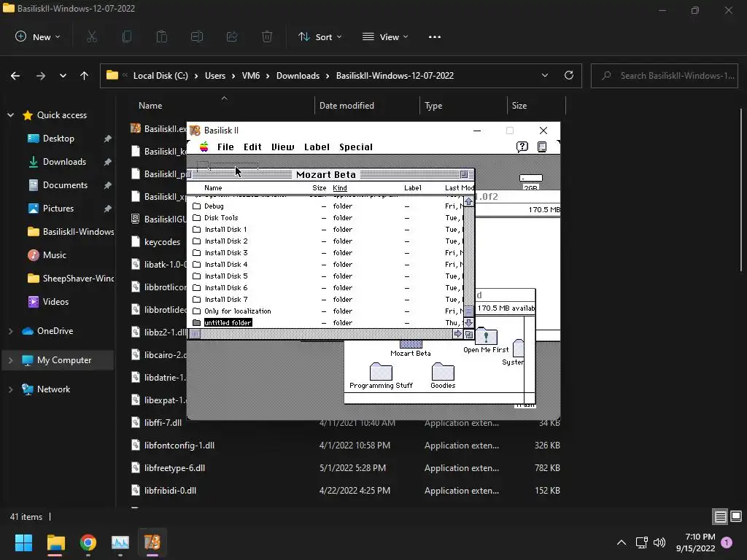
Task: Select the Disk Tools folder icon
Action: (x=196, y=217)
